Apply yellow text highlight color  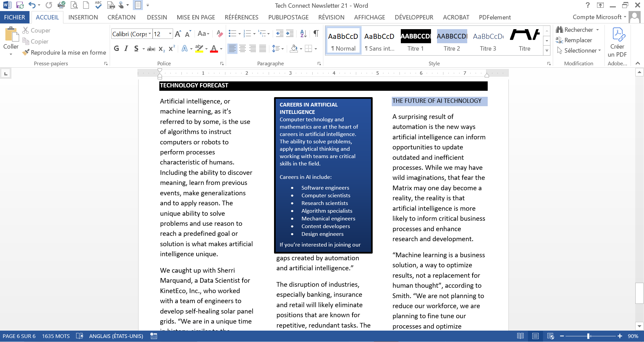(x=199, y=49)
